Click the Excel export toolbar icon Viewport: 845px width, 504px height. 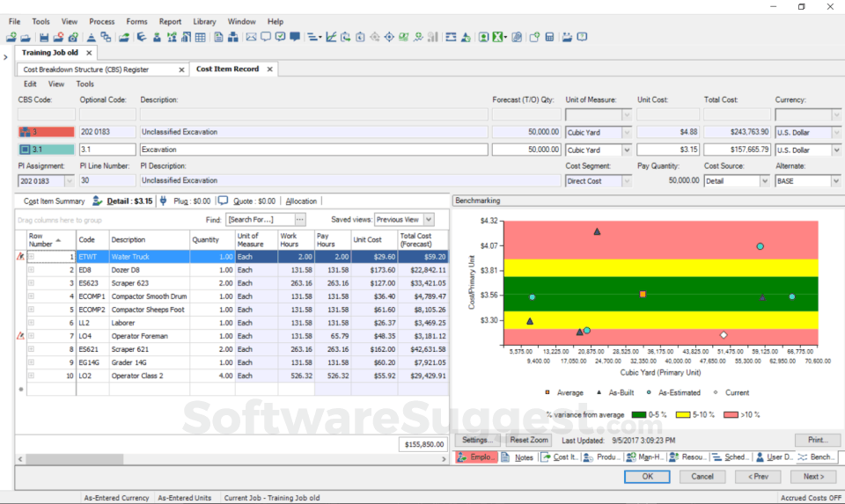point(498,37)
